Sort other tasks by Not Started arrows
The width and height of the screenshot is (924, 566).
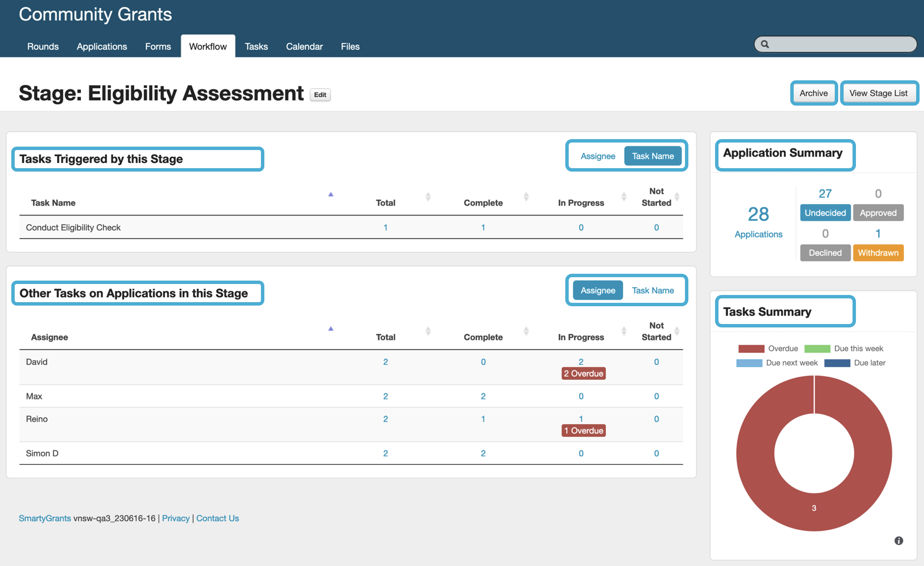[676, 331]
